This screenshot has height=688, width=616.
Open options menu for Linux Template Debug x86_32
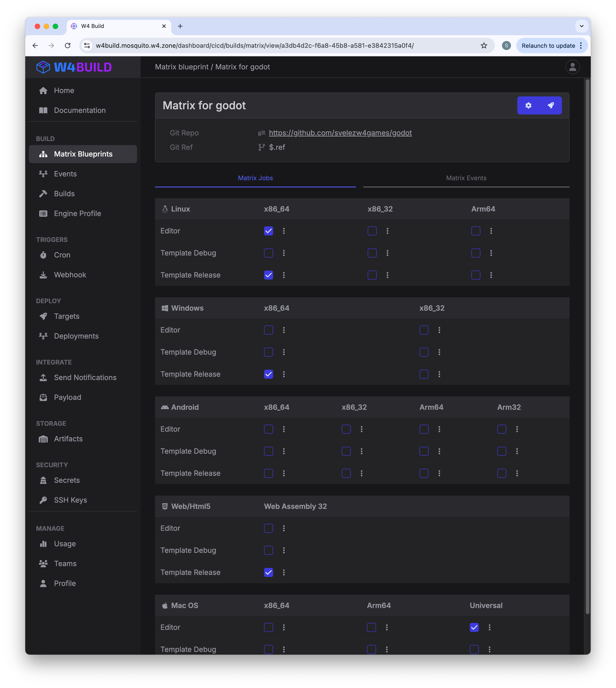(x=388, y=253)
